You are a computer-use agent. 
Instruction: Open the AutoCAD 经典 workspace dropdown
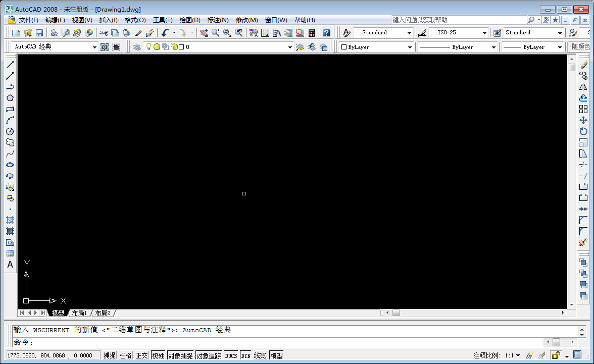[x=95, y=46]
